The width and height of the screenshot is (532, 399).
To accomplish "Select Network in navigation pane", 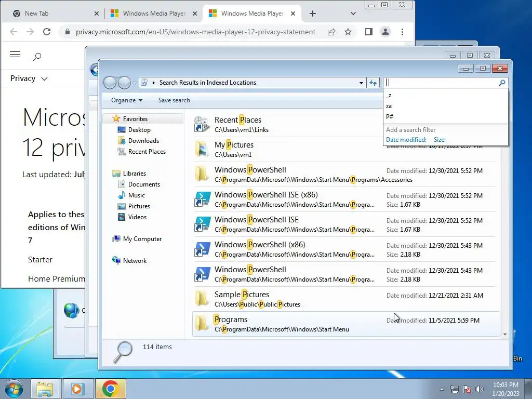I will coord(135,261).
